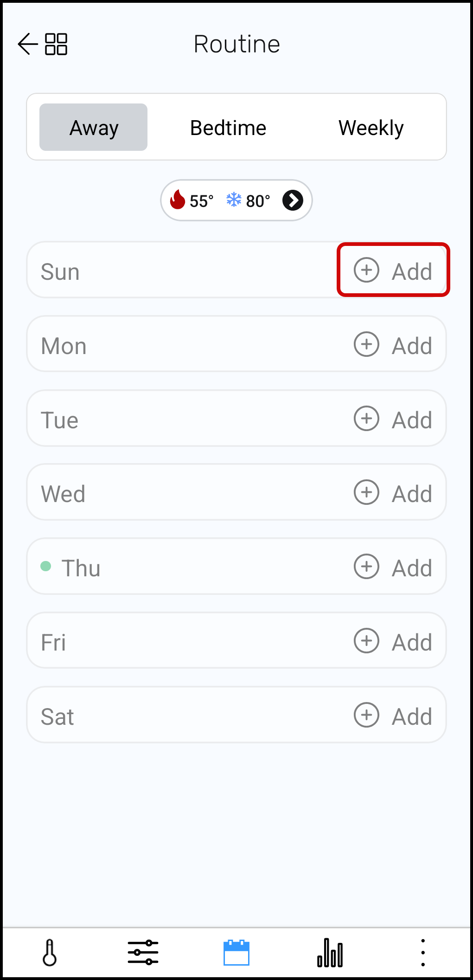Add a routine for Mon

(x=393, y=345)
